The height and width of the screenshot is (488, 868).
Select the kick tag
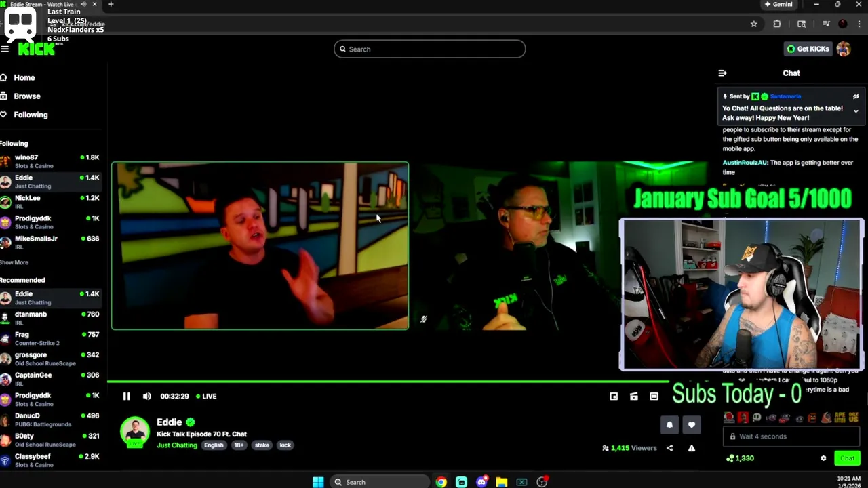click(x=285, y=445)
